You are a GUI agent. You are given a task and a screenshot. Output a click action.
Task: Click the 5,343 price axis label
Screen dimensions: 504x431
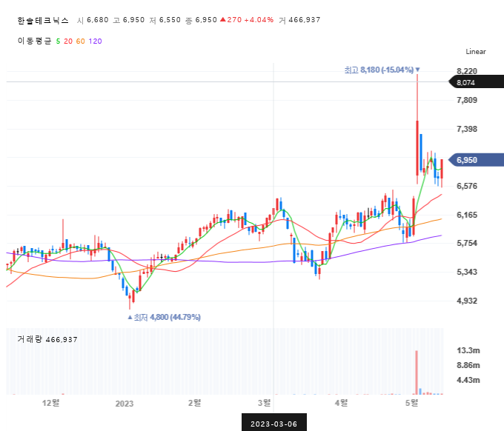pos(467,272)
